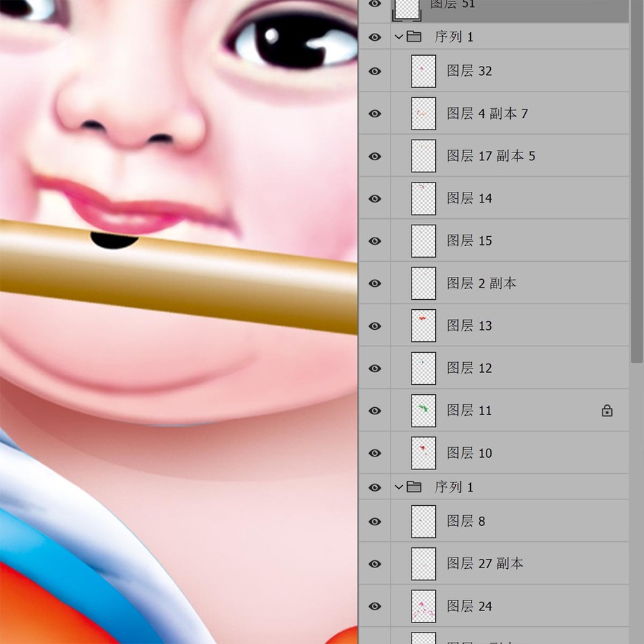Click the 图层 27 副本 thumbnail
The image size is (644, 644).
click(424, 564)
